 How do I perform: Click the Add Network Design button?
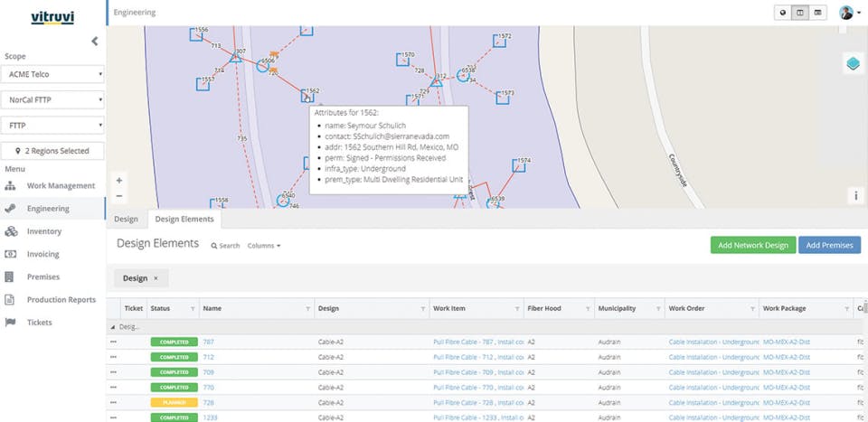(x=751, y=245)
